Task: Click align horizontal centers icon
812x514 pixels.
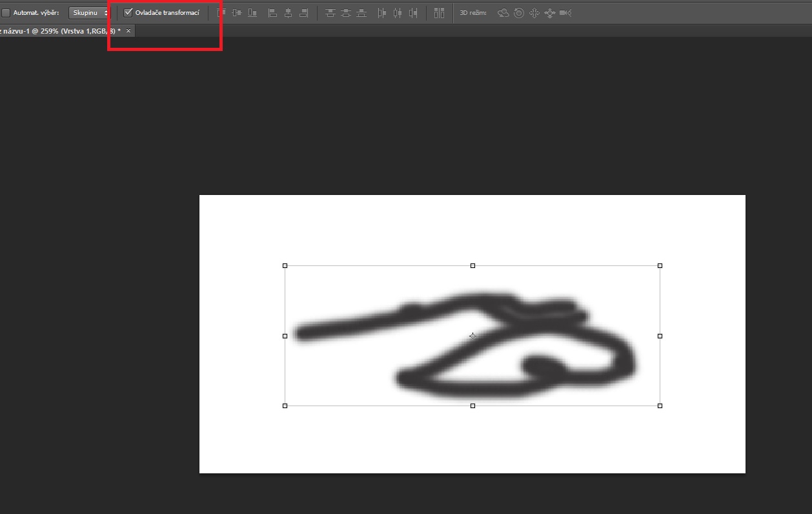Action: (x=288, y=13)
